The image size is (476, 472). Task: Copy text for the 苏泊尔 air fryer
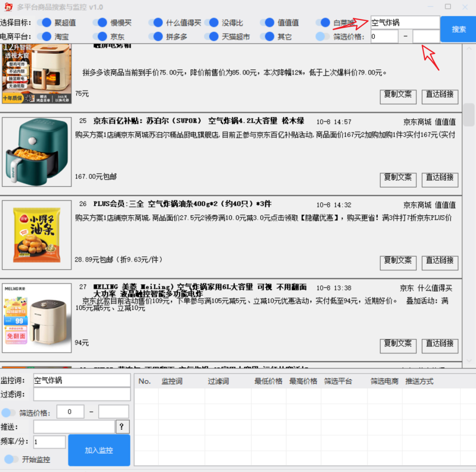point(398,180)
